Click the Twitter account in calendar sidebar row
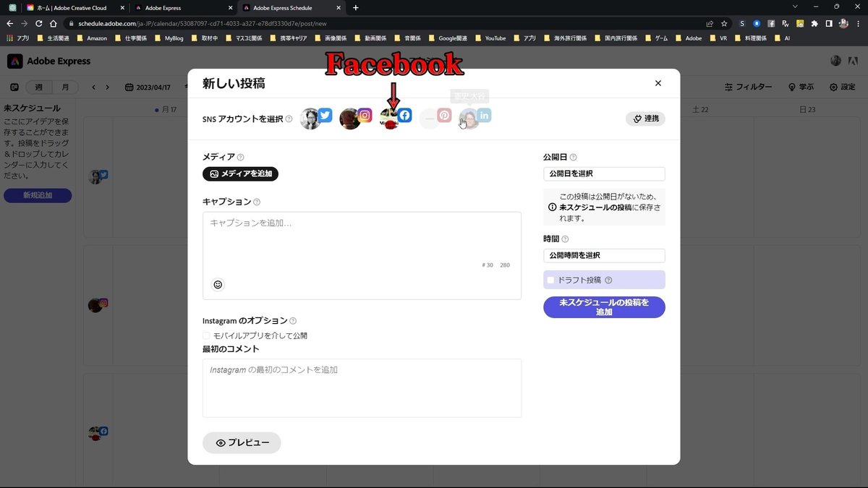The image size is (868, 488). coord(98,176)
